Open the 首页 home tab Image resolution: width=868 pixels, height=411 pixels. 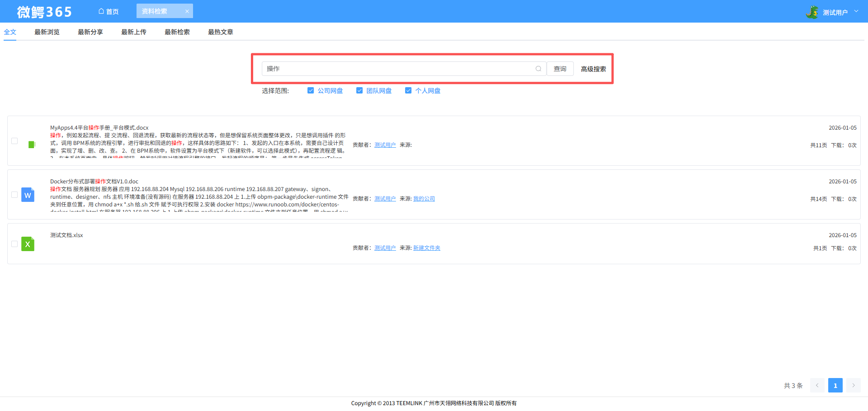tap(108, 11)
